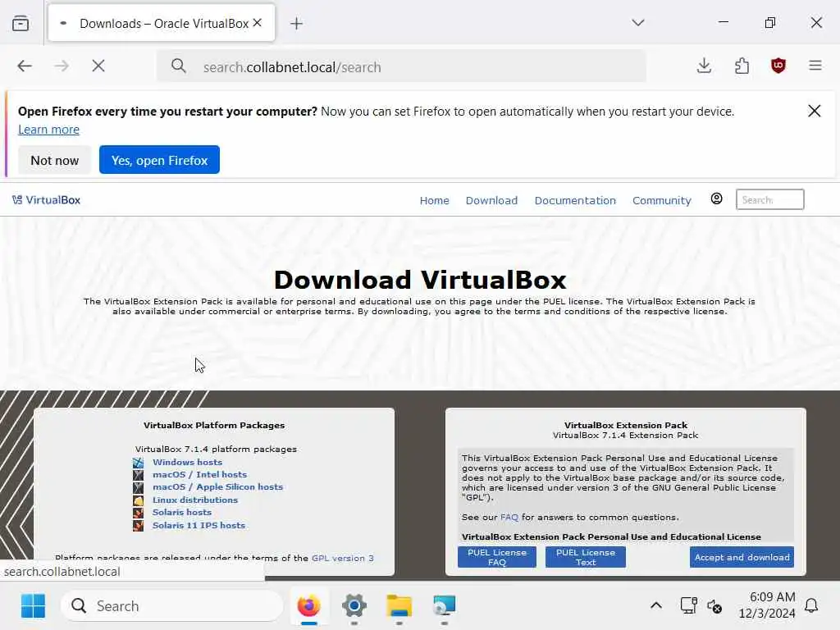Click the Linux distributions icon
The image size is (840, 630).
pyautogui.click(x=138, y=500)
